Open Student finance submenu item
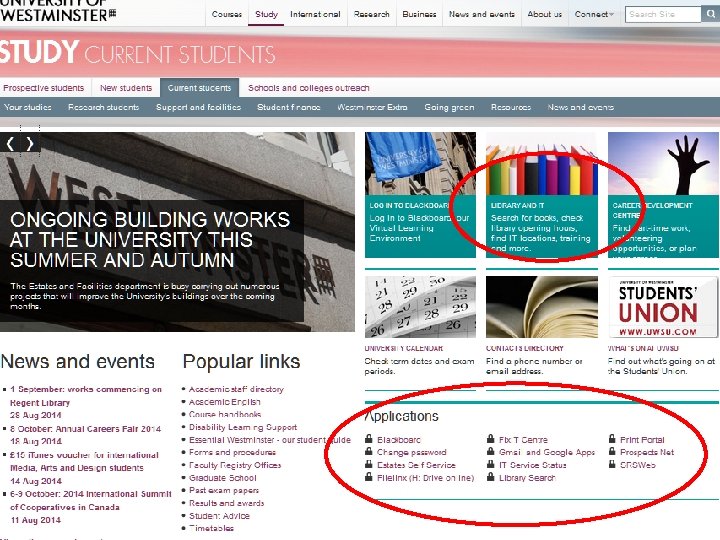This screenshot has height=540, width=720. point(289,107)
